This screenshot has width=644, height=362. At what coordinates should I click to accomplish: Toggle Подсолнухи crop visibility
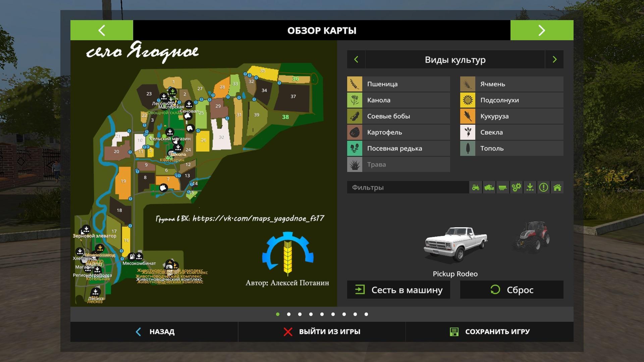click(512, 100)
